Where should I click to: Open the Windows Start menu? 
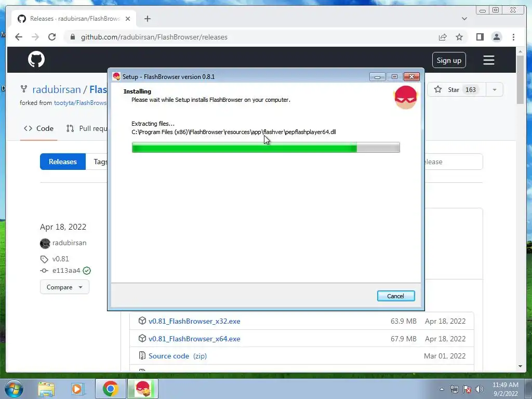(x=14, y=389)
